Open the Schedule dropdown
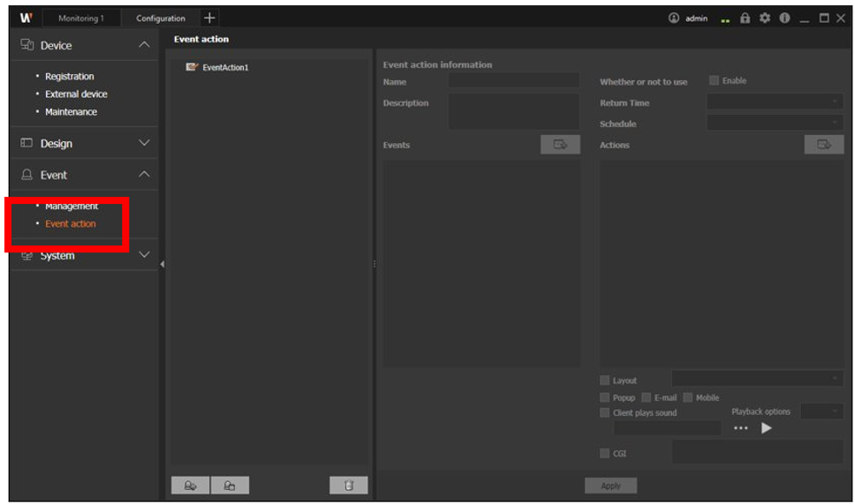Viewport: 855px width, 504px height. pos(775,124)
